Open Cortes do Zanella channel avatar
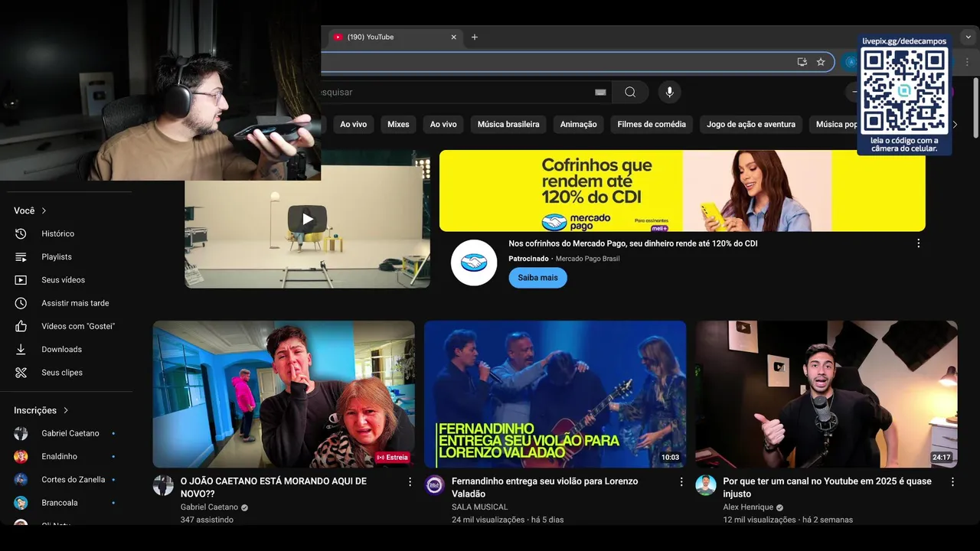Image resolution: width=980 pixels, height=551 pixels. (x=21, y=480)
